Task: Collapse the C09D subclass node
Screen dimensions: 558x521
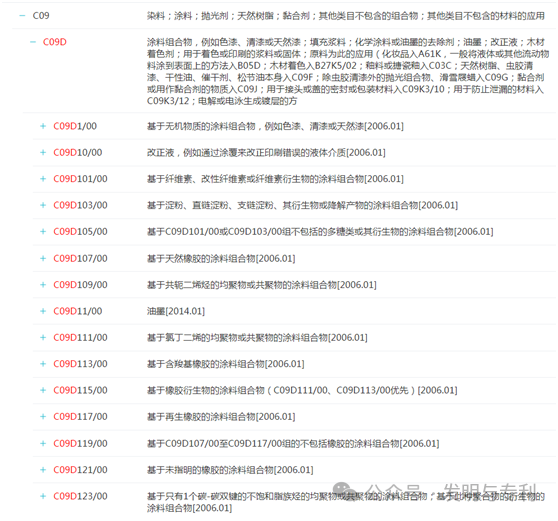Action: click(x=33, y=42)
